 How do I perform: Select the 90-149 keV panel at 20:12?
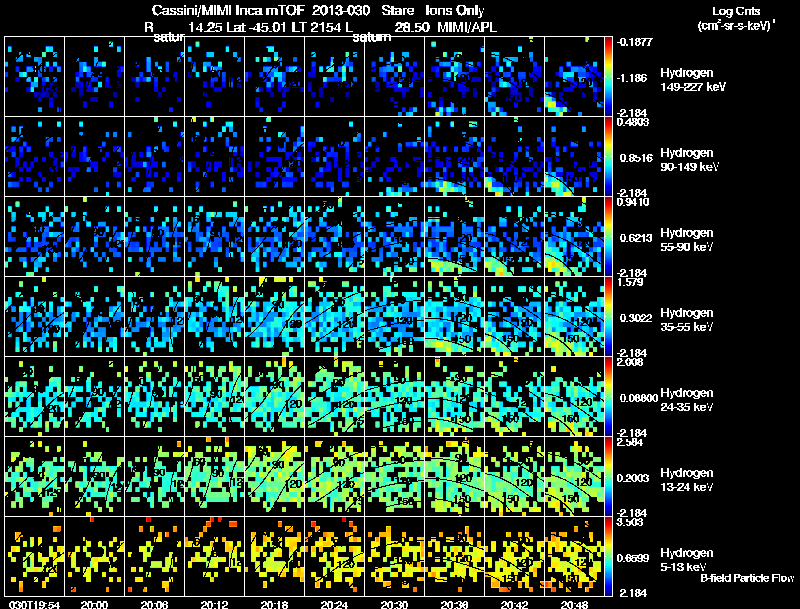point(214,157)
